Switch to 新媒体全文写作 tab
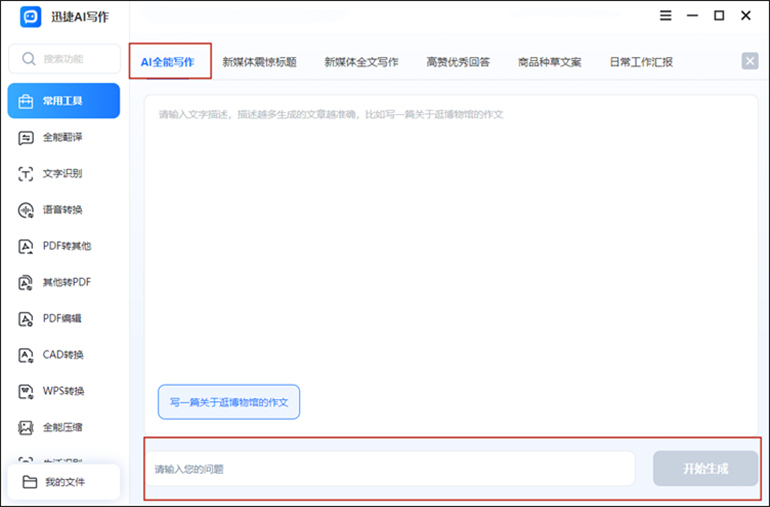 click(361, 62)
